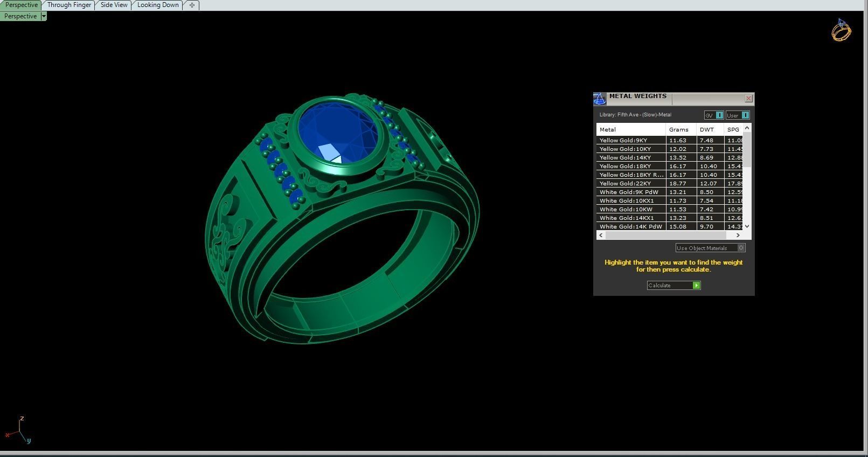This screenshot has width=868, height=457.
Task: Switch to the Looking Down tab
Action: coord(157,5)
